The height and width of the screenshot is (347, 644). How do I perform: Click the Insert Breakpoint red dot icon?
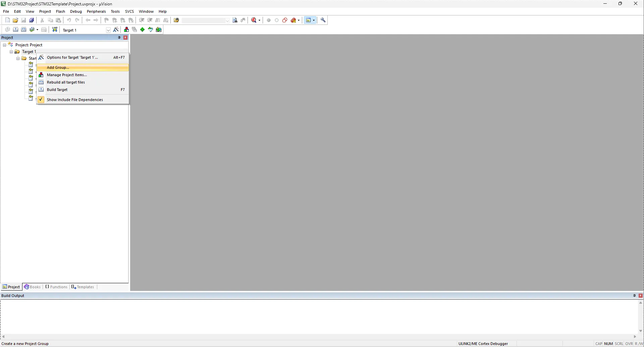[x=269, y=20]
